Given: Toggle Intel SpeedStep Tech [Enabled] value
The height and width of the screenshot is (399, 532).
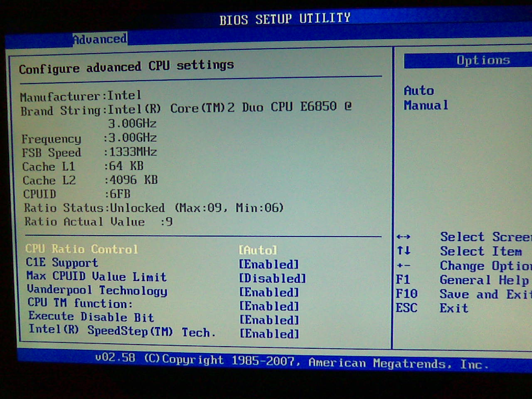Looking at the screenshot, I should tap(269, 333).
